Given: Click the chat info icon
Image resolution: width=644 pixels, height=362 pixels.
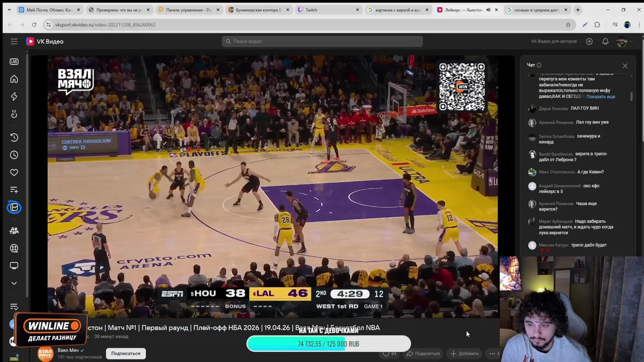Looking at the screenshot, I should (x=539, y=65).
